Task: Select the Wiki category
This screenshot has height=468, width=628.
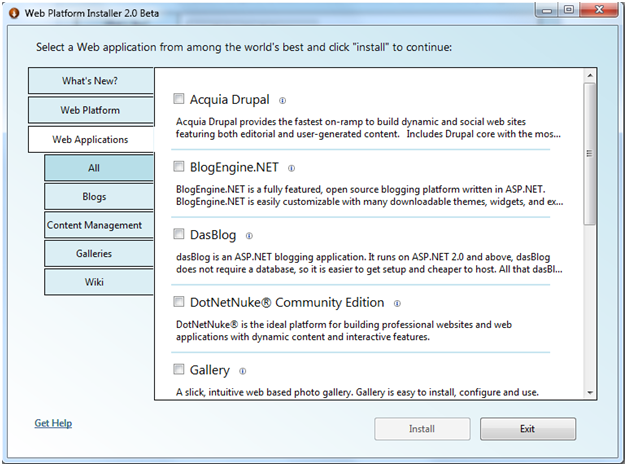Action: [99, 282]
